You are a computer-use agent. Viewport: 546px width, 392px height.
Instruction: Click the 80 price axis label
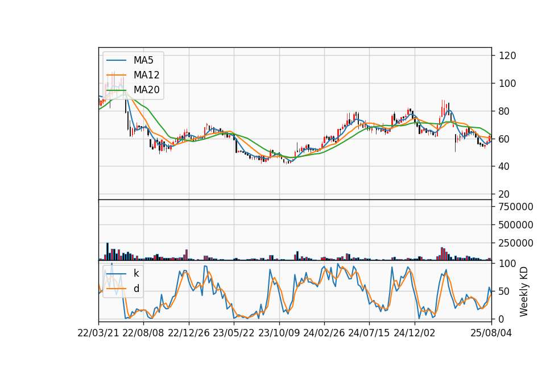click(x=504, y=111)
